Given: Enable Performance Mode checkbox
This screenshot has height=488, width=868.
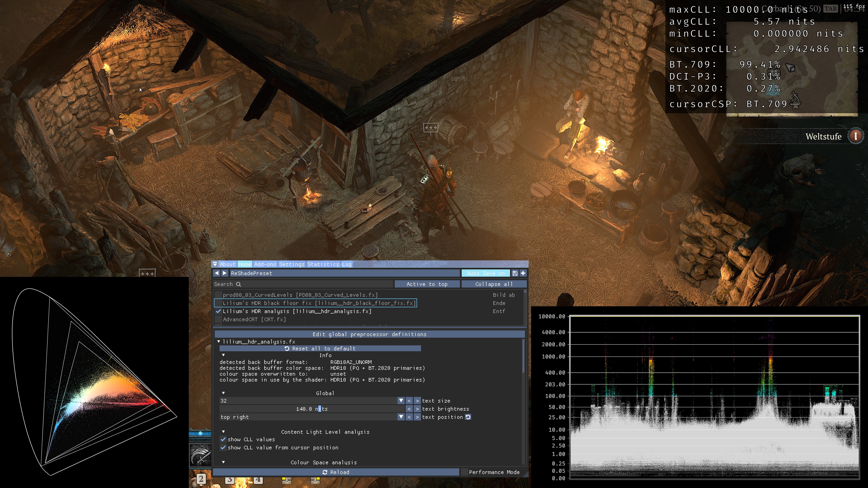Looking at the screenshot, I should pyautogui.click(x=465, y=472).
